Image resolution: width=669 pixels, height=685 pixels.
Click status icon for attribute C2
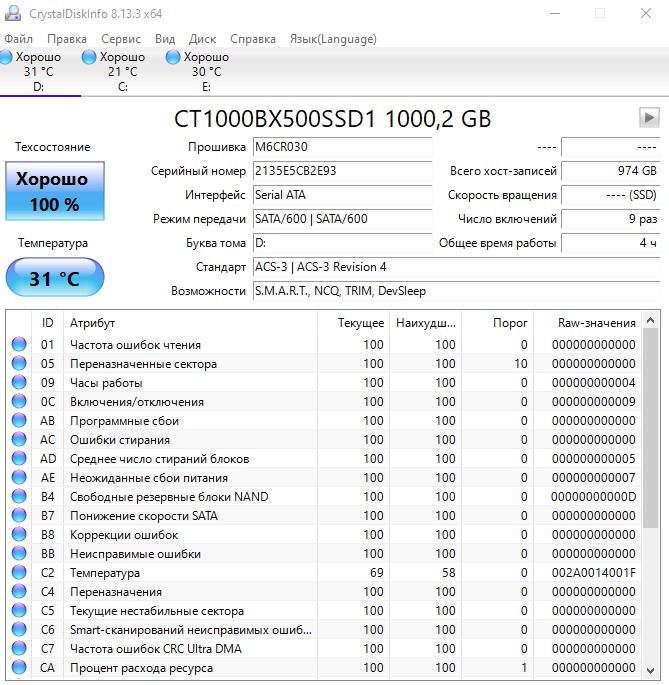point(19,572)
